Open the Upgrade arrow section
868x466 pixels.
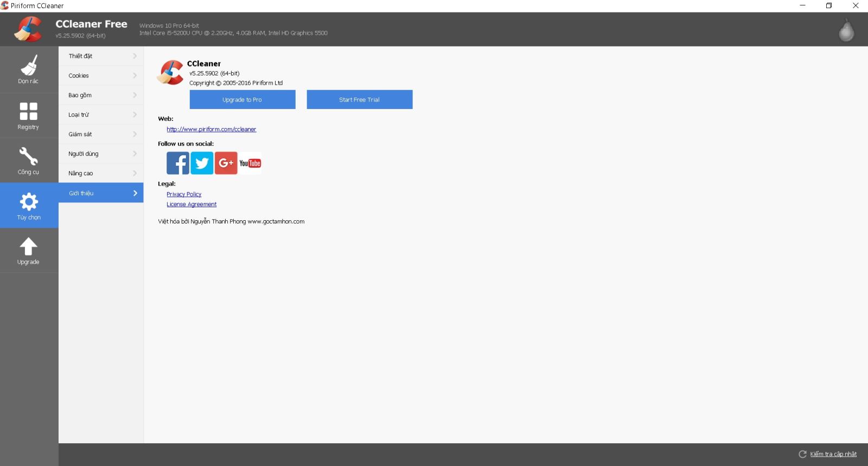(29, 251)
